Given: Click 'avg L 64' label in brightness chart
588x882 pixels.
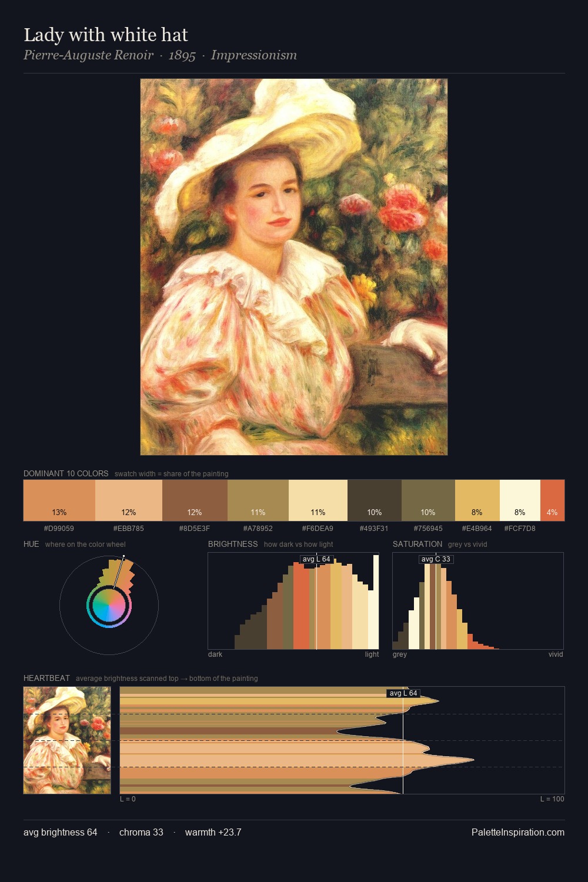Looking at the screenshot, I should coord(316,559).
